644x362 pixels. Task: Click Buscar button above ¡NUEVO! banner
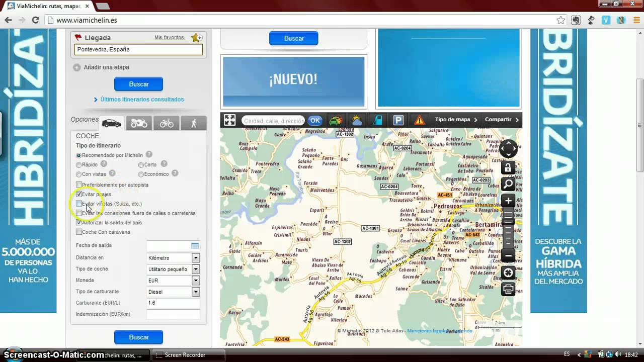click(x=294, y=38)
